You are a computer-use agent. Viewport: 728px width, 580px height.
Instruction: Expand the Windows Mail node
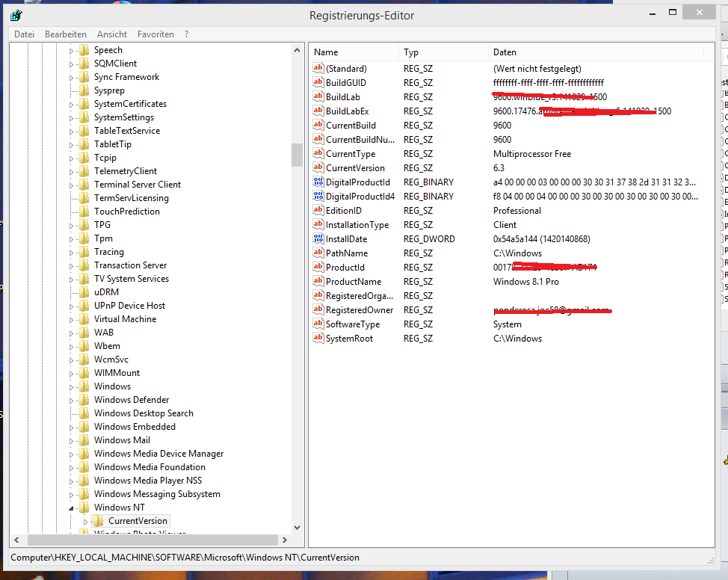(71, 441)
